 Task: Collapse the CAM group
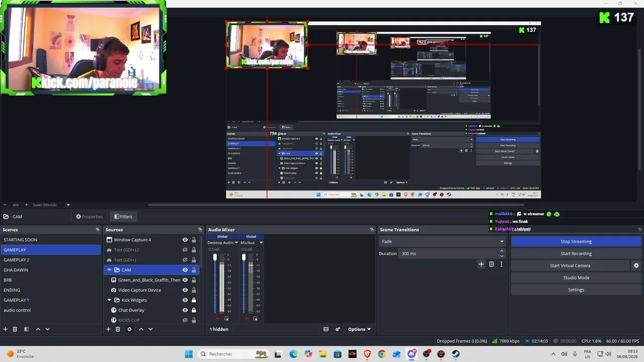tap(109, 270)
